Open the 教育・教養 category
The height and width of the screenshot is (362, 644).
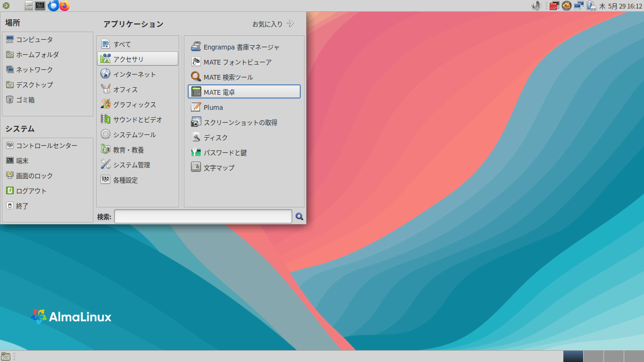pos(138,150)
